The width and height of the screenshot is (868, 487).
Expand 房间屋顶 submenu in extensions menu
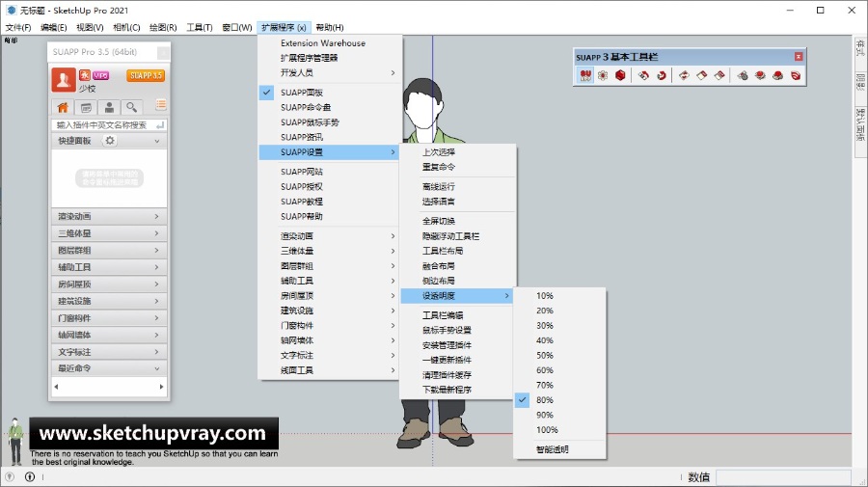[x=331, y=295]
